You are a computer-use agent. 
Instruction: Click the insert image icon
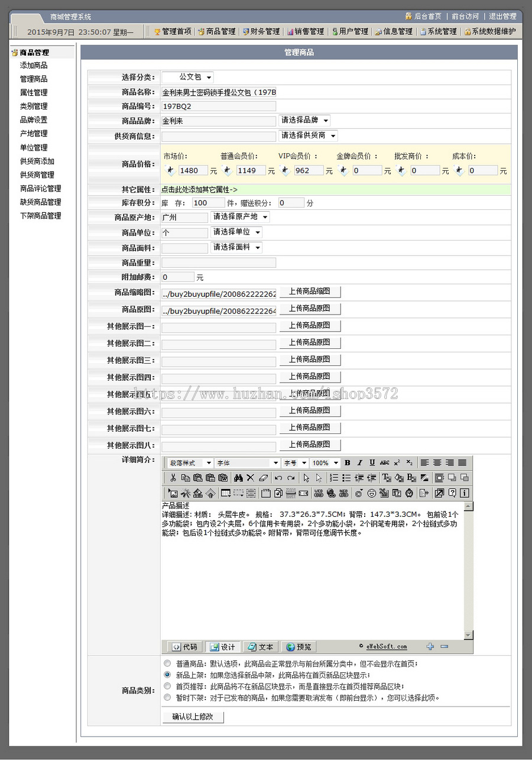(173, 493)
